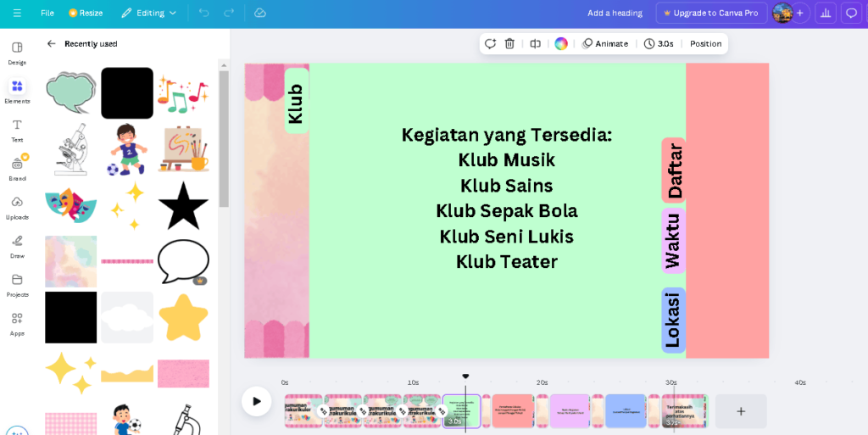Select the painting easel element
This screenshot has height=435, width=868.
click(183, 149)
